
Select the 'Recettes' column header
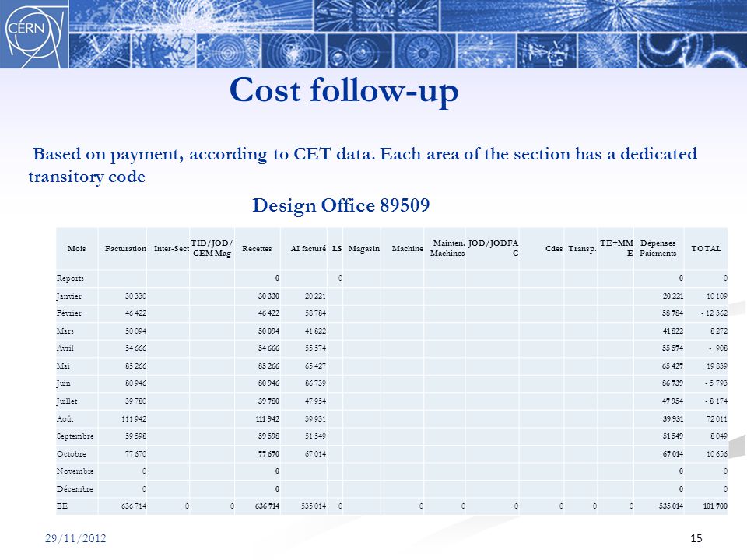tap(257, 249)
